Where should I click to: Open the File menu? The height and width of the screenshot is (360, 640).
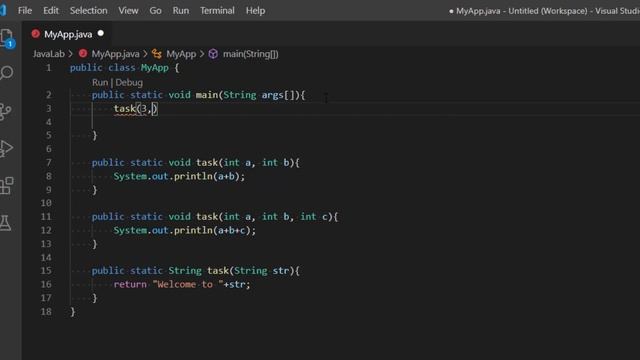[25, 11]
